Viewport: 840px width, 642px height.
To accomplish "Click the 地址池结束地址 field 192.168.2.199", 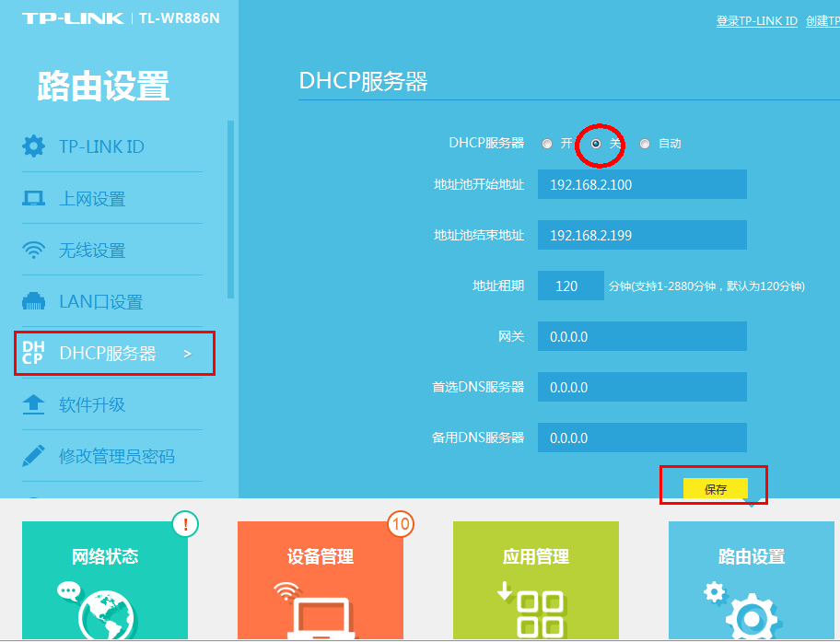I will point(642,235).
